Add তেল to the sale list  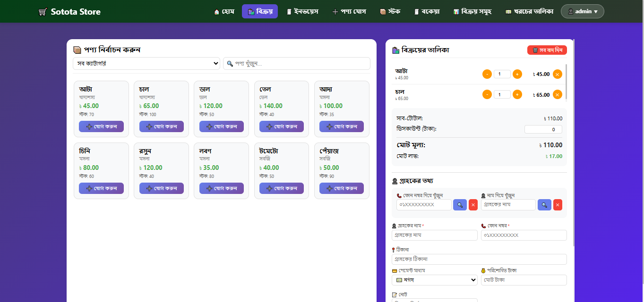click(x=282, y=126)
